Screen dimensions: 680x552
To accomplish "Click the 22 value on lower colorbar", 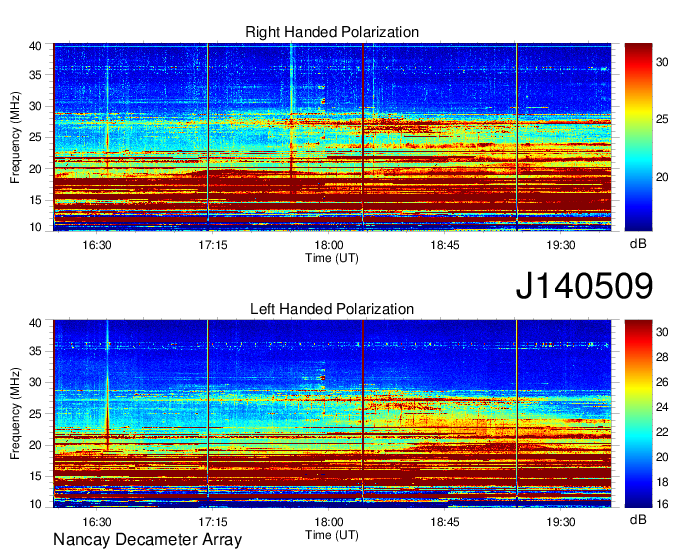I will (662, 432).
